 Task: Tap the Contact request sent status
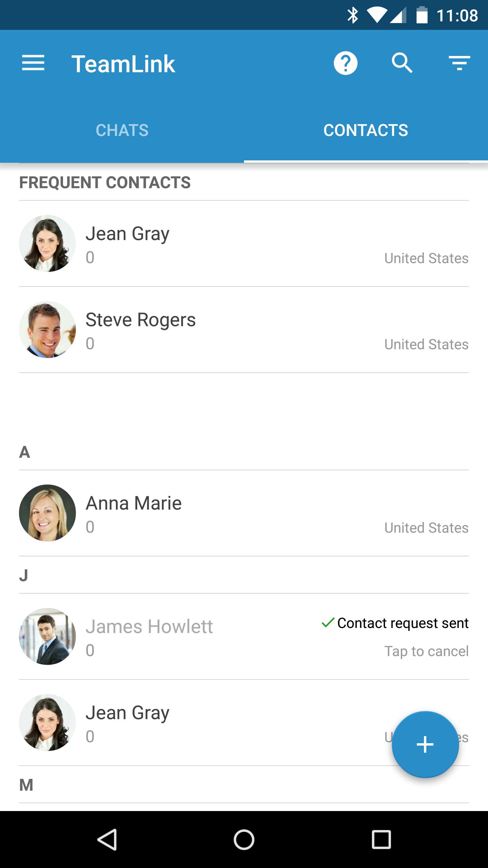coord(395,623)
